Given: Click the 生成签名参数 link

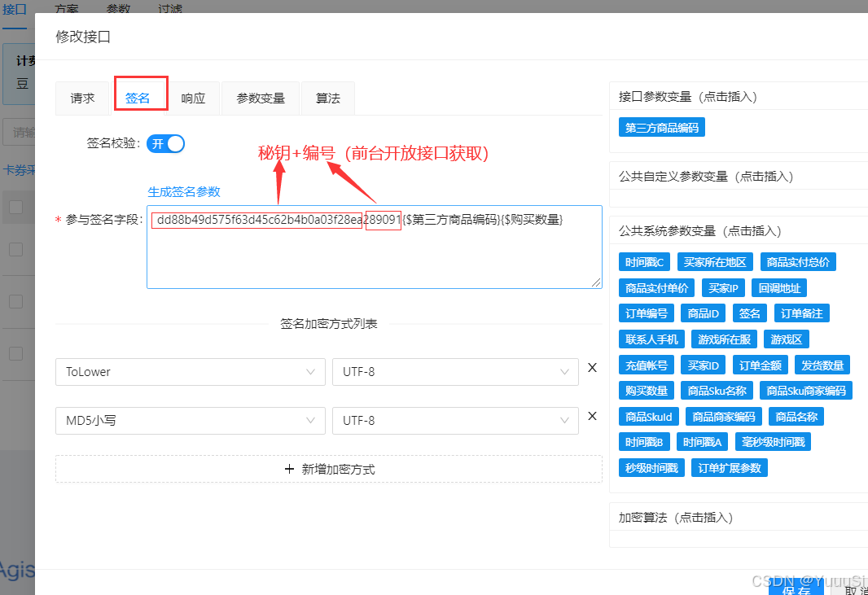Looking at the screenshot, I should (184, 192).
